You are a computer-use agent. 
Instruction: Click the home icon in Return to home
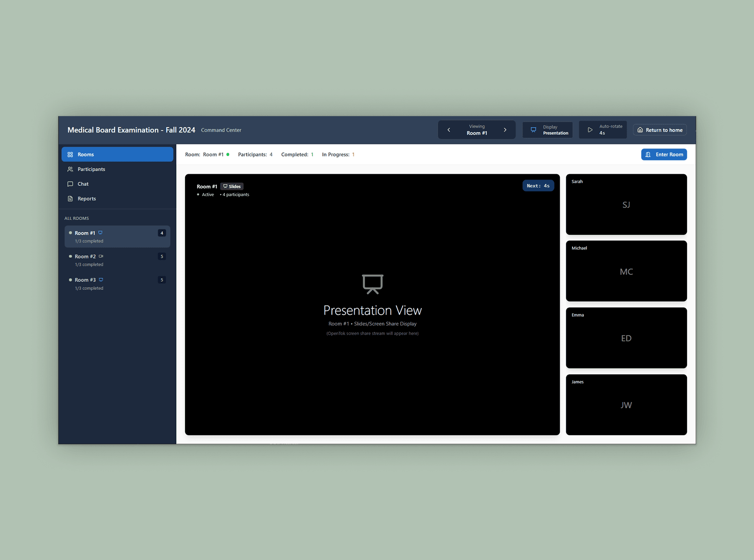[x=640, y=130]
